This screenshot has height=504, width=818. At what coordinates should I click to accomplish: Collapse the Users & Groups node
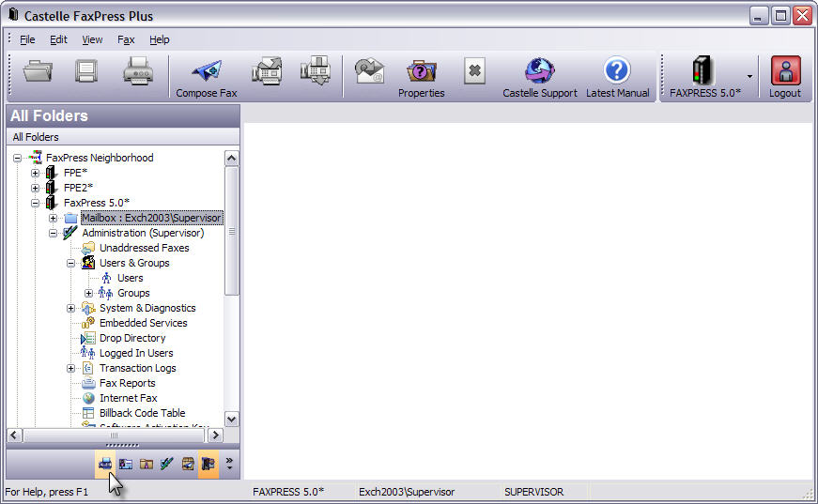click(x=71, y=263)
